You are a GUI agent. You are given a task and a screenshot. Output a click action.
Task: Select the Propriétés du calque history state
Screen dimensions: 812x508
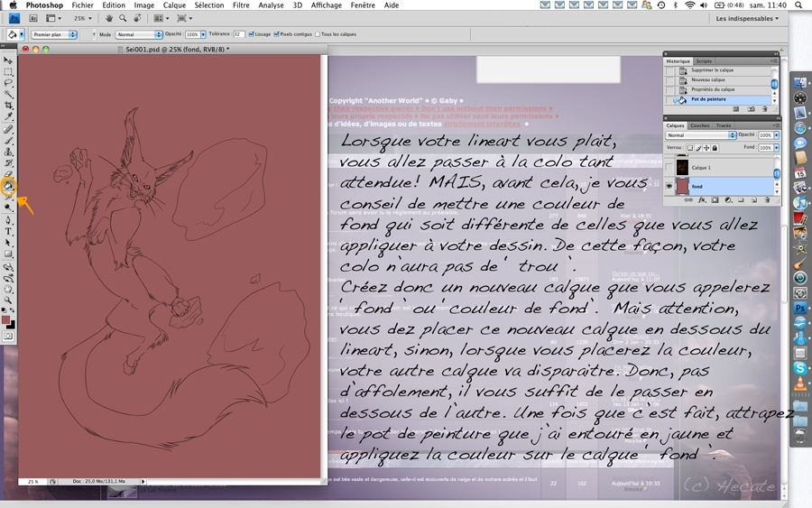pyautogui.click(x=720, y=89)
